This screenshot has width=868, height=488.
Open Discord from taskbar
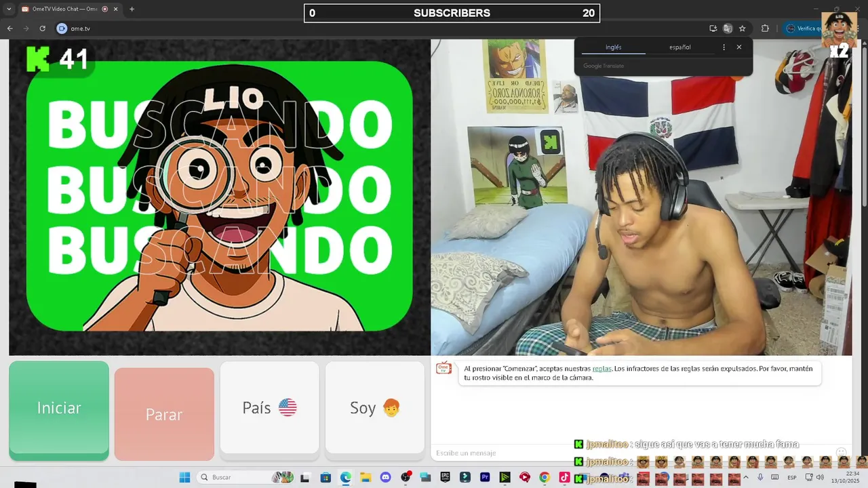pyautogui.click(x=385, y=477)
